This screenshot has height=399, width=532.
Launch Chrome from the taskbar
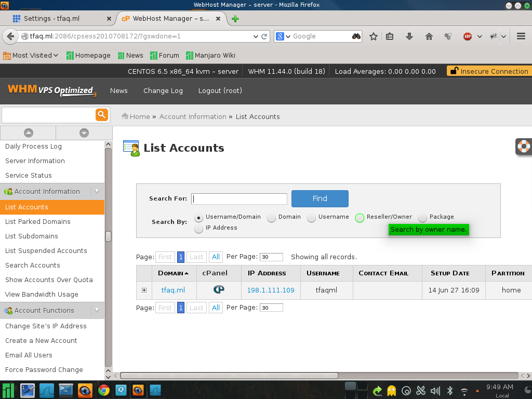click(x=104, y=390)
